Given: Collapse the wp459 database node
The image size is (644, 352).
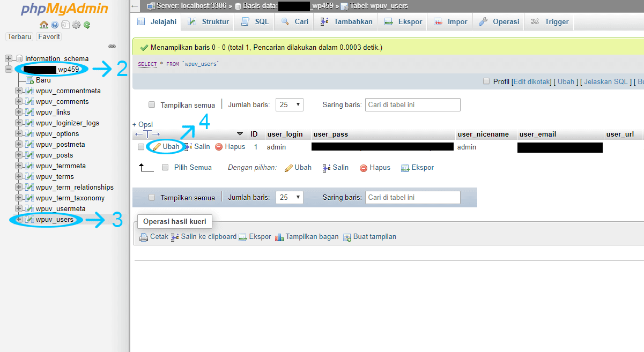Looking at the screenshot, I should pos(9,69).
